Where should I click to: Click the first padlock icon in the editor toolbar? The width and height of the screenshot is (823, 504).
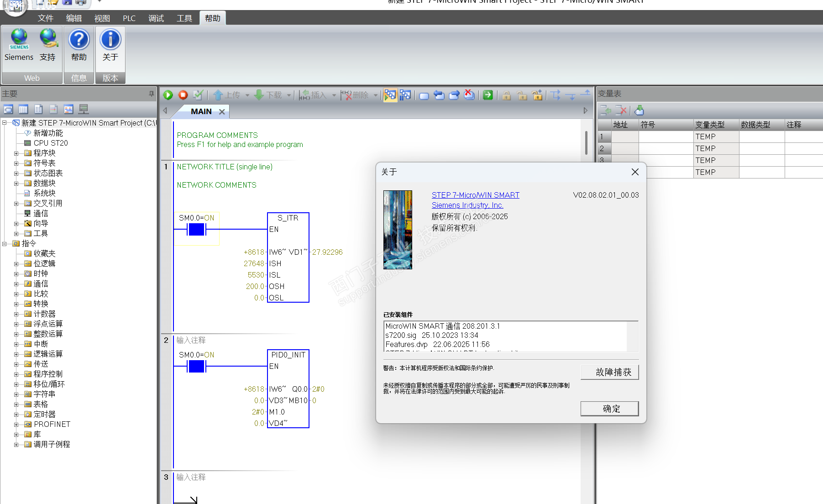click(x=507, y=95)
